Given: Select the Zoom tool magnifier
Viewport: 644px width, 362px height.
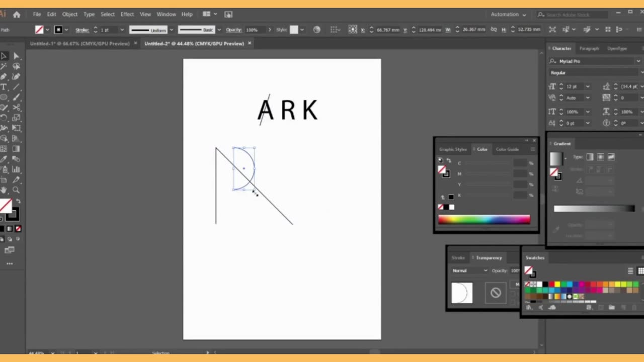Looking at the screenshot, I should coord(16,190).
